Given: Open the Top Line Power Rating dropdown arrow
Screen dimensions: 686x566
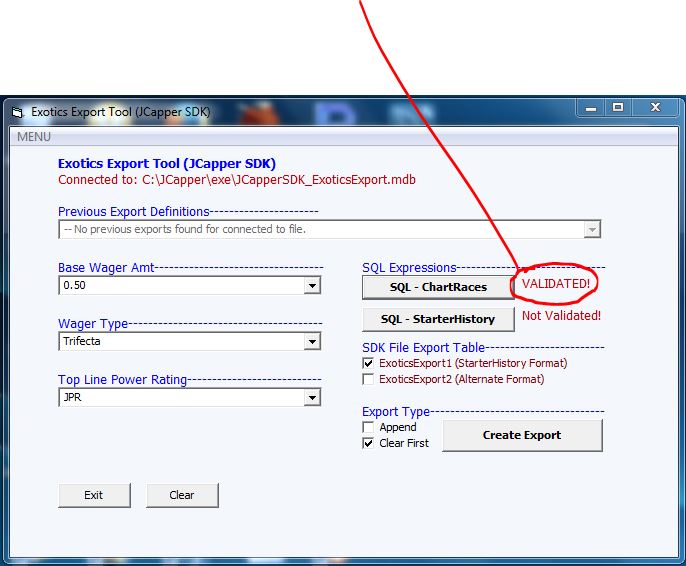Looking at the screenshot, I should coord(312,398).
